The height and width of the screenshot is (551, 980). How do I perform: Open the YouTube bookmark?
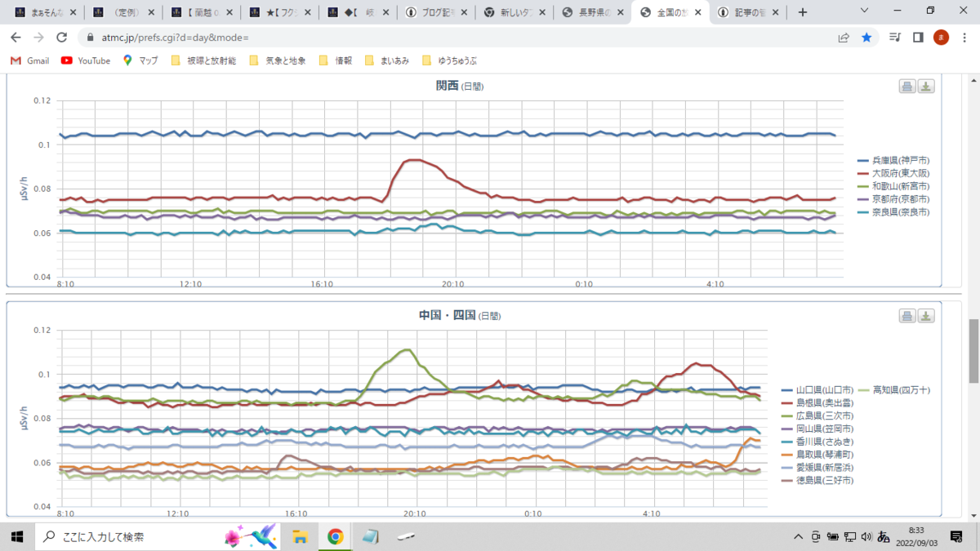(86, 60)
